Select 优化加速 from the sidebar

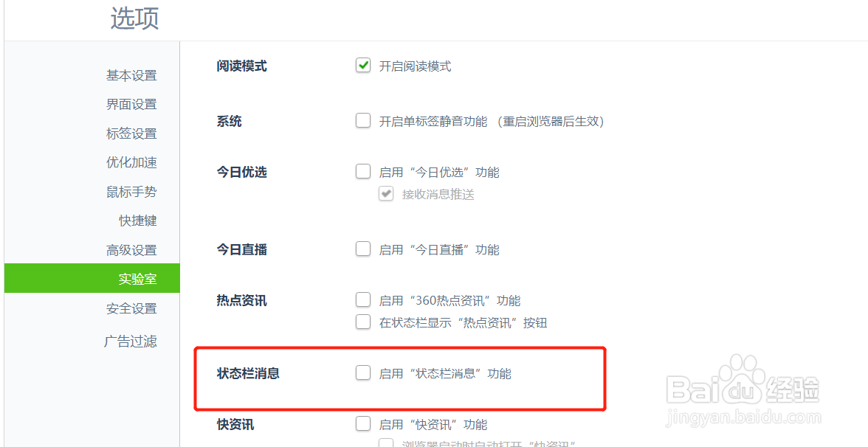131,162
